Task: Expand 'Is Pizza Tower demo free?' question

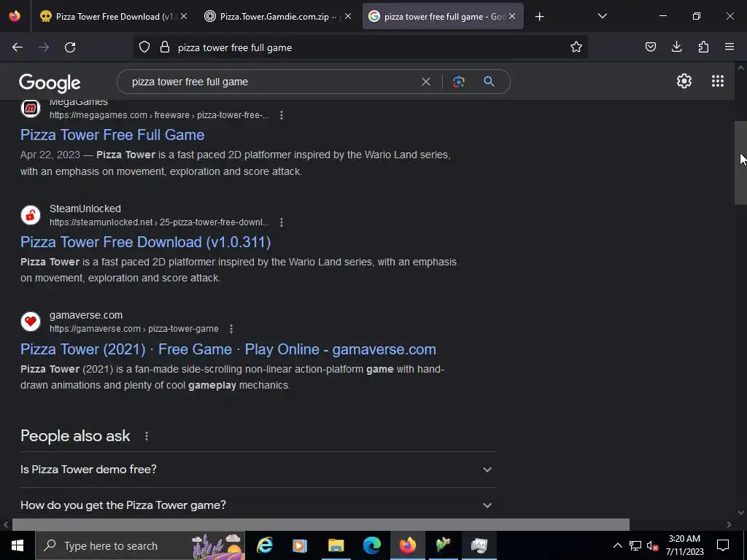Action: tap(258, 470)
